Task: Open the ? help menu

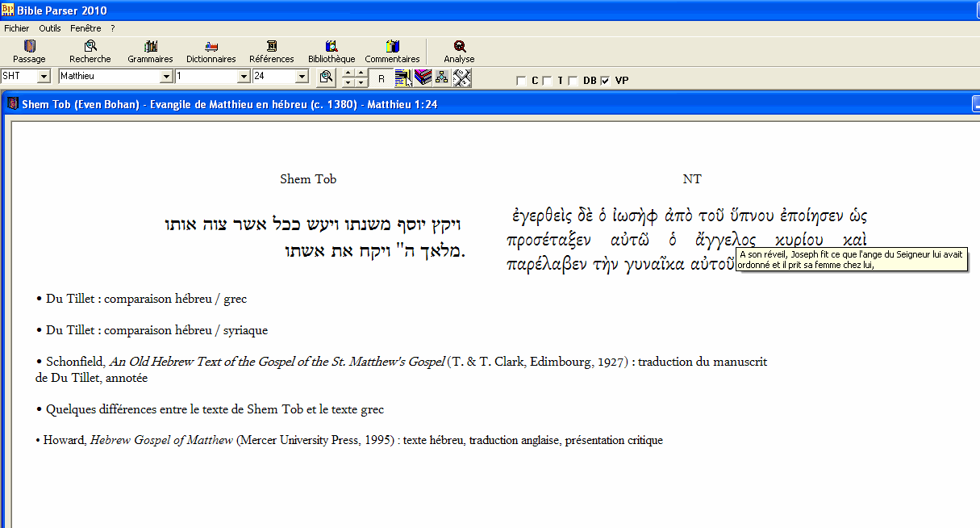Action: tap(113, 28)
